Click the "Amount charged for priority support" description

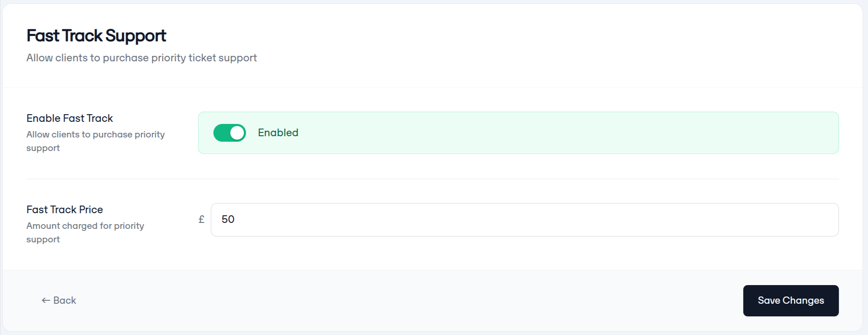[85, 233]
